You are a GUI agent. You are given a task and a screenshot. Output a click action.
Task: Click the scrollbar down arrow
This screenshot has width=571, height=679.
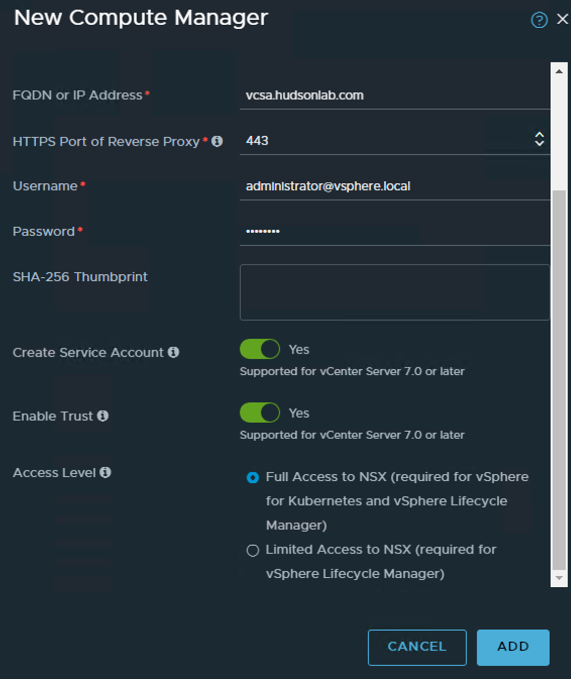coord(559,578)
